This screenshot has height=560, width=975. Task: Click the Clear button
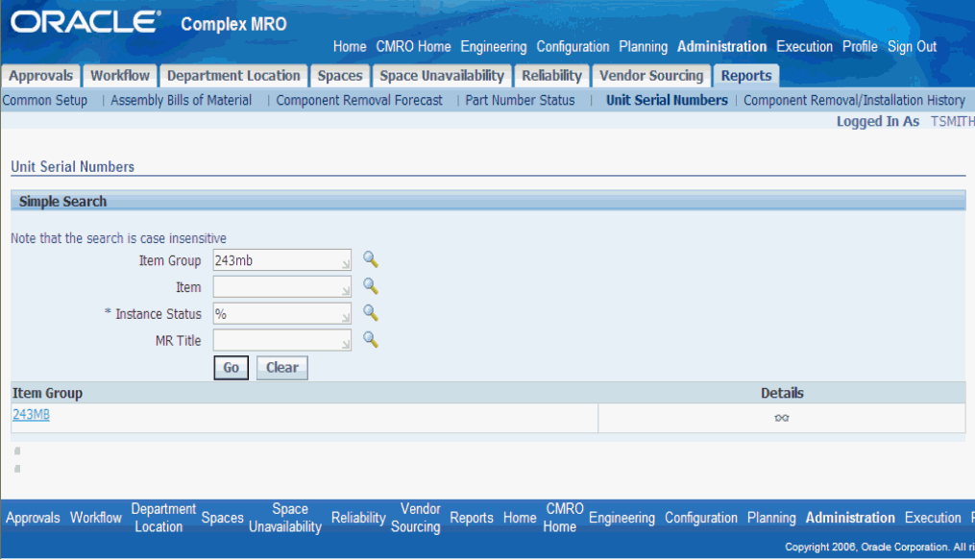point(282,367)
